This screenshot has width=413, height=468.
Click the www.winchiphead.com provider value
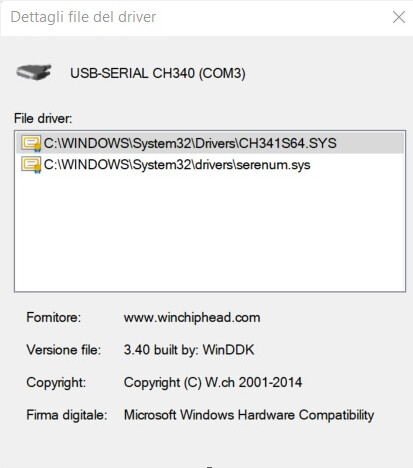click(x=192, y=317)
